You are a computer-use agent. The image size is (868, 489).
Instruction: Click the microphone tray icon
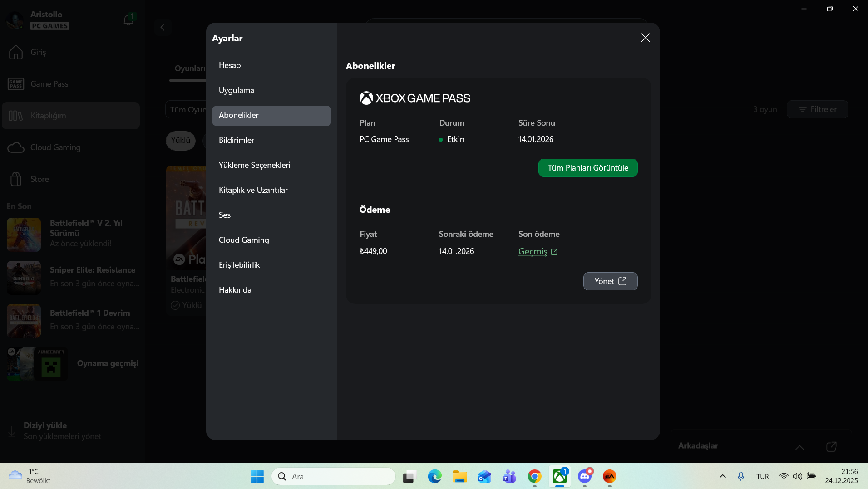[x=740, y=476]
